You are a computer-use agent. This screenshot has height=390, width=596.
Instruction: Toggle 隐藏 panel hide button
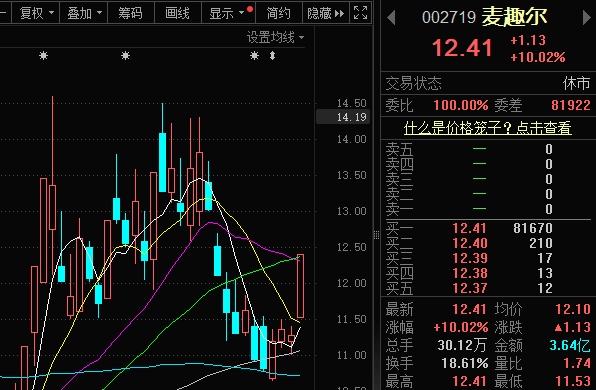pos(325,13)
